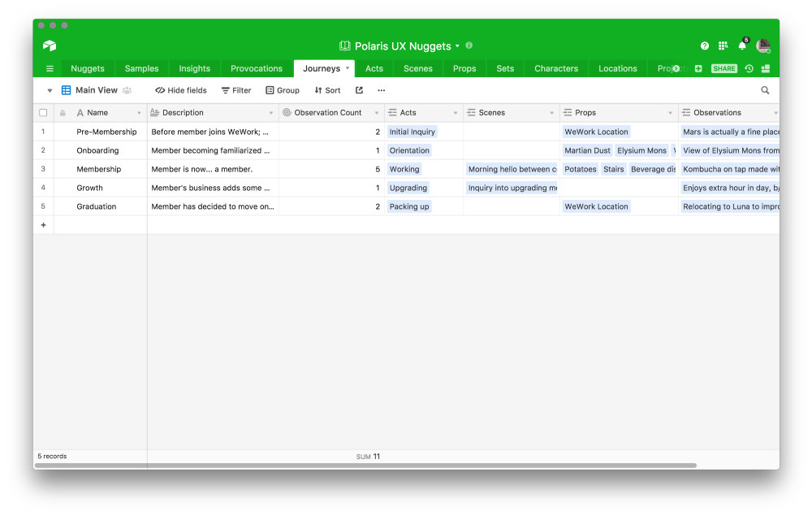Click the Potatoes prop tag

pos(580,169)
